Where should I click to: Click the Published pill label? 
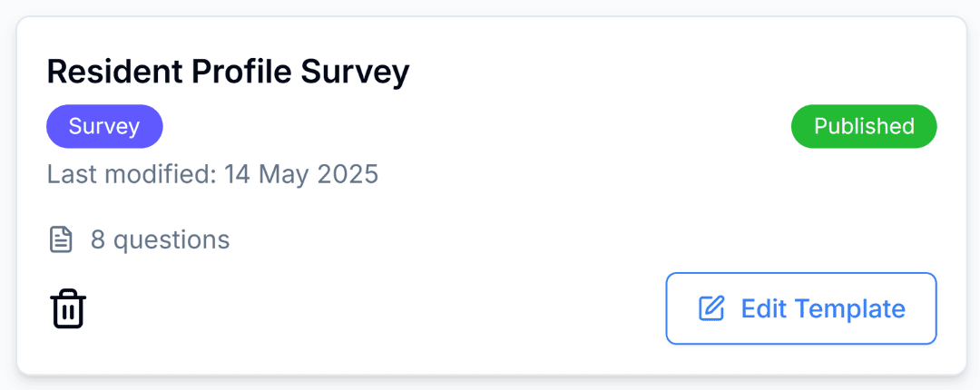(863, 126)
